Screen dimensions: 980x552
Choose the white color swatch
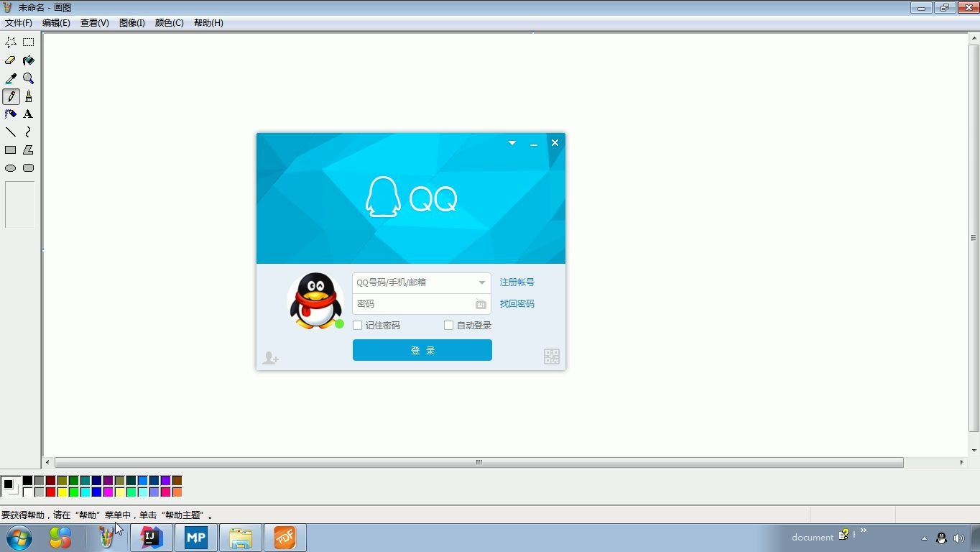(27, 492)
